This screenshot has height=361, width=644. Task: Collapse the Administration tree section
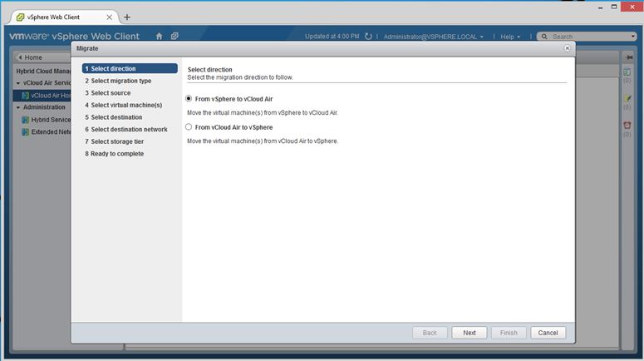[x=18, y=107]
